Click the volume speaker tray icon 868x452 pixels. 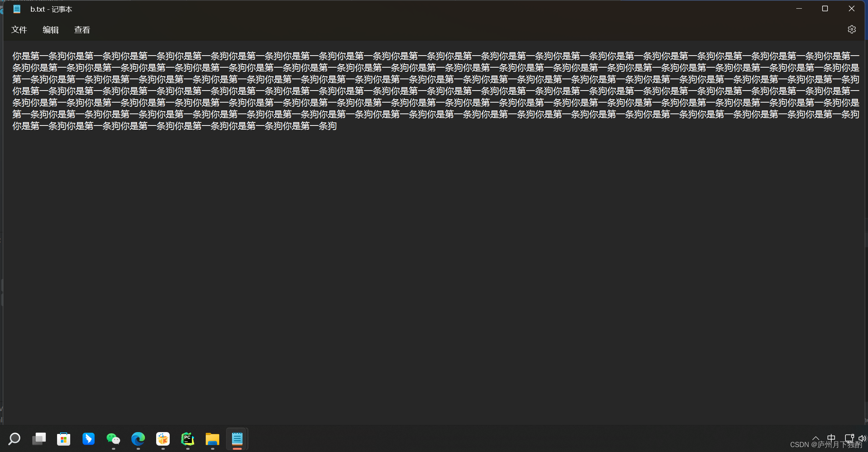tap(862, 438)
